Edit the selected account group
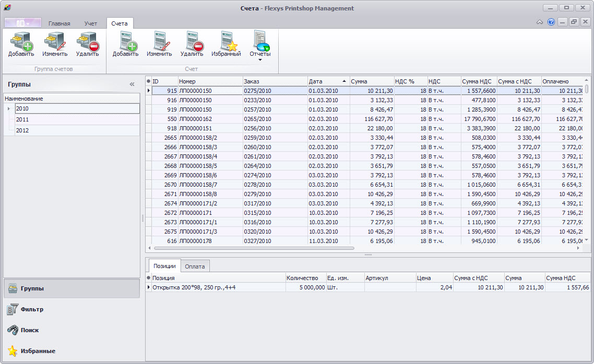The width and height of the screenshot is (594, 364). click(55, 45)
